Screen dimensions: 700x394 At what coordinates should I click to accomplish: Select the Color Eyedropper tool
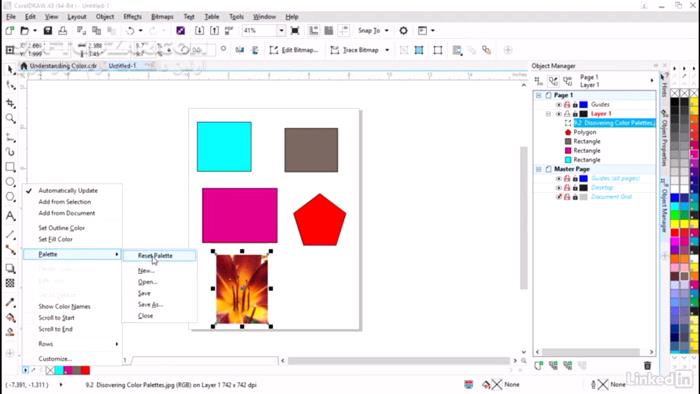(x=10, y=303)
